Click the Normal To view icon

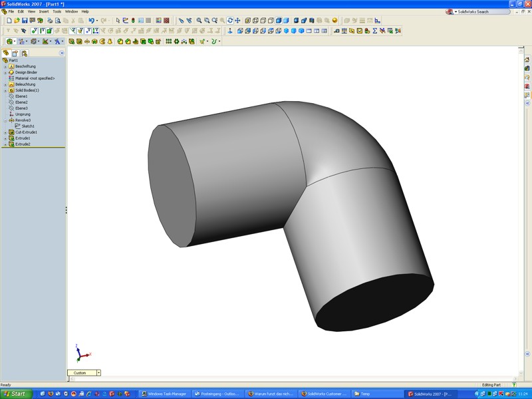click(x=230, y=31)
